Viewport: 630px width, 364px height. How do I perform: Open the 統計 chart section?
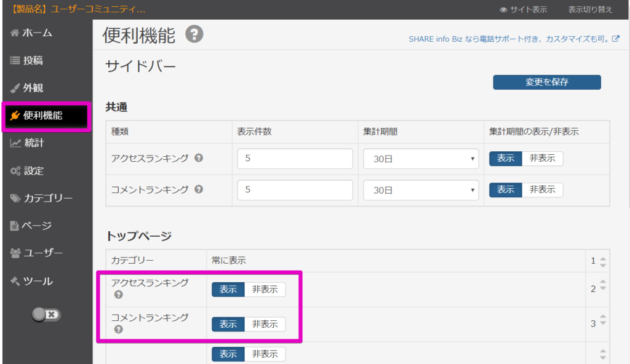coord(27,143)
